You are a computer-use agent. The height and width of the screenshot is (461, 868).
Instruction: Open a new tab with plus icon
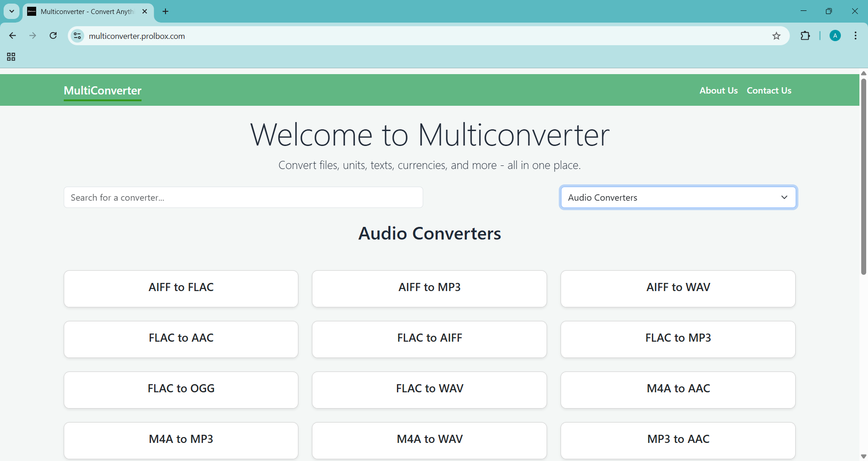pyautogui.click(x=165, y=12)
